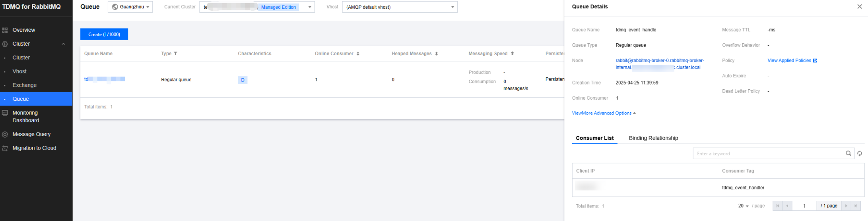Click the Migration to Cloud icon
This screenshot has width=868, height=221.
click(x=5, y=148)
